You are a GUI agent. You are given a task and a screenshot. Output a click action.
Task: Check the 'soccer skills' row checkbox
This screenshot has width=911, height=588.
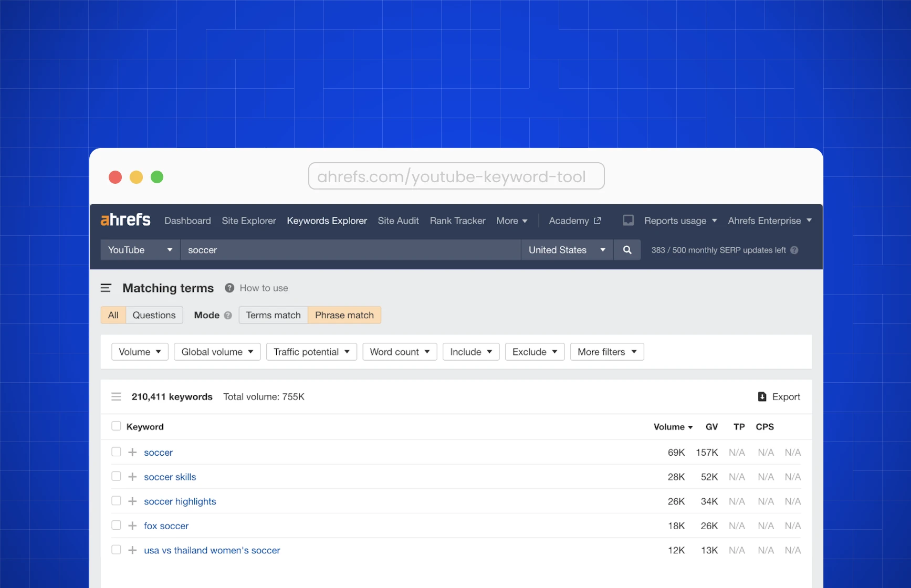pos(116,476)
